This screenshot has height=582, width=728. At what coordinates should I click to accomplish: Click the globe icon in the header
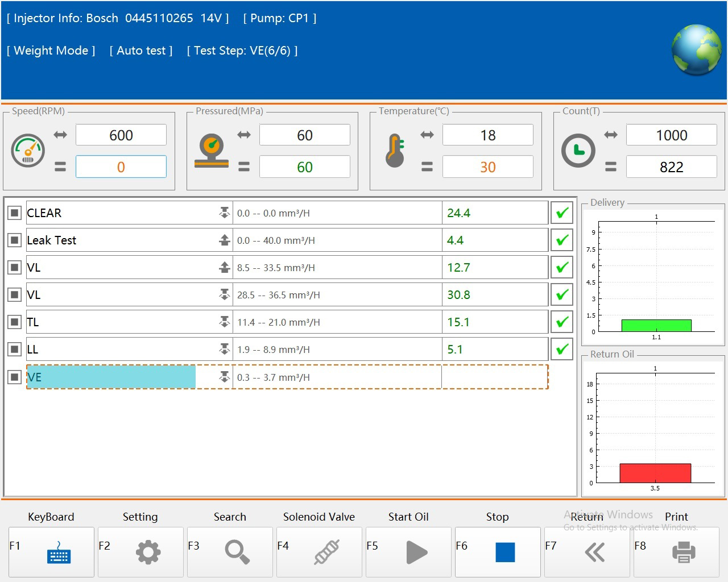point(696,50)
